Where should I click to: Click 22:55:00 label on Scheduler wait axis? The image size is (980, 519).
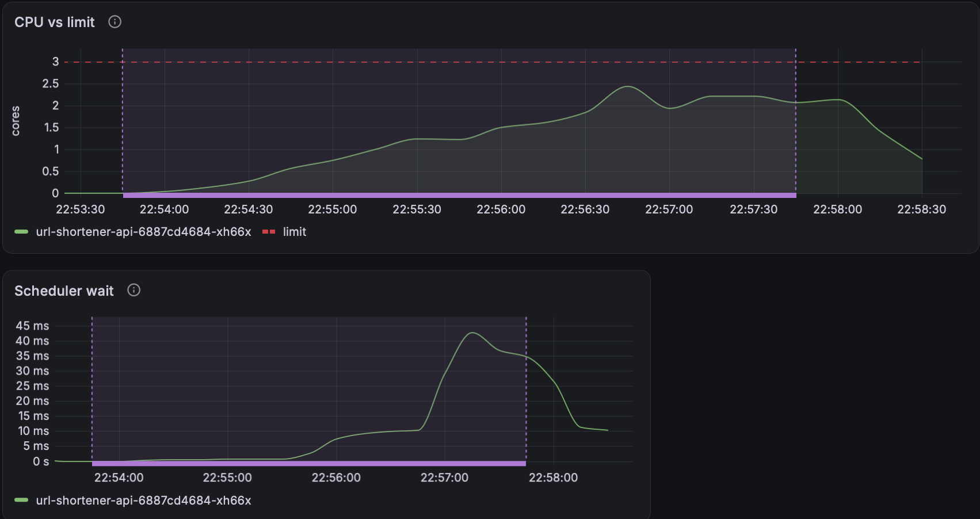[x=227, y=478]
